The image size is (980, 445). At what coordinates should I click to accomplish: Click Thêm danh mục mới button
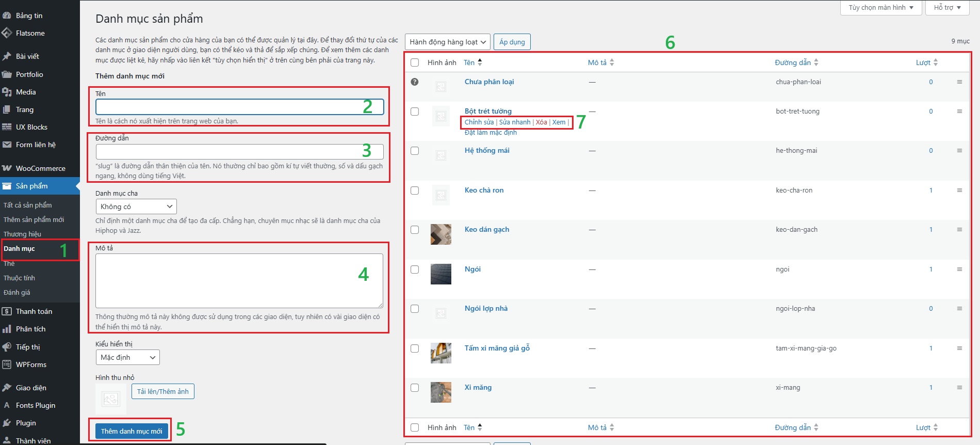[x=132, y=431]
